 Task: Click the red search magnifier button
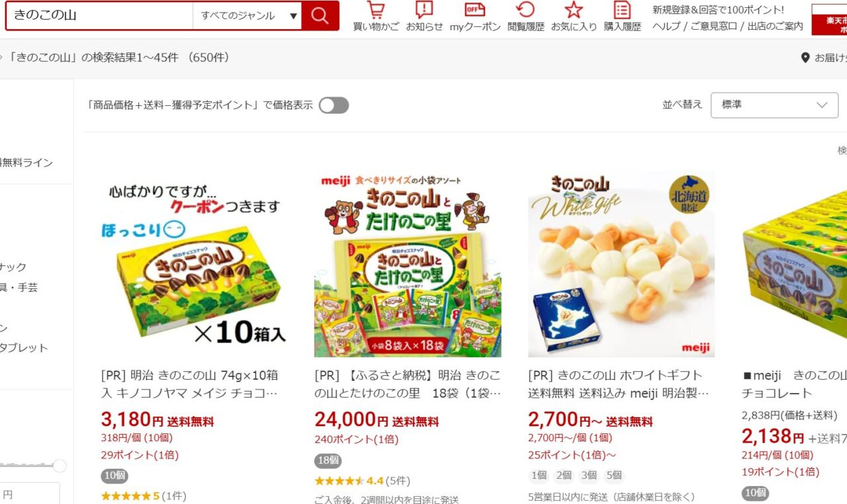320,16
